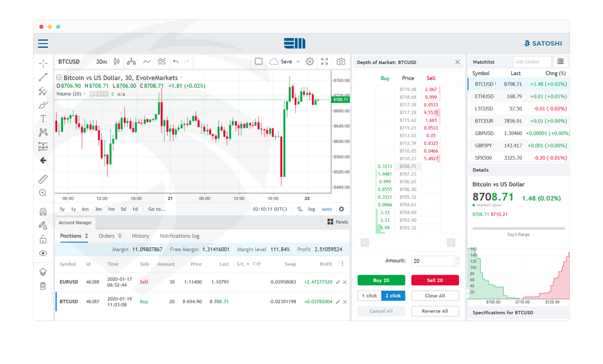Click the undo arrow in chart toolbar
The image size is (603, 364).
pyautogui.click(x=176, y=61)
